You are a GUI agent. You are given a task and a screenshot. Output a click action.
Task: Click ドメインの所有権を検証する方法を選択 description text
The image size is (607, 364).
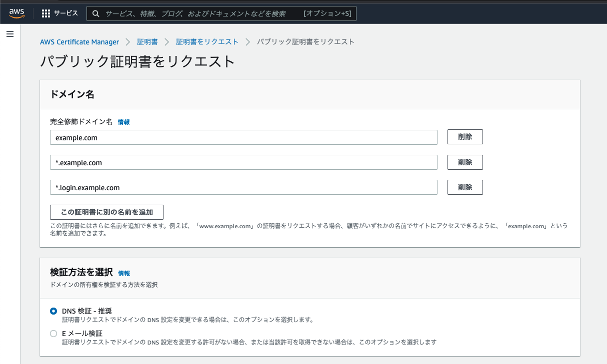(x=104, y=285)
